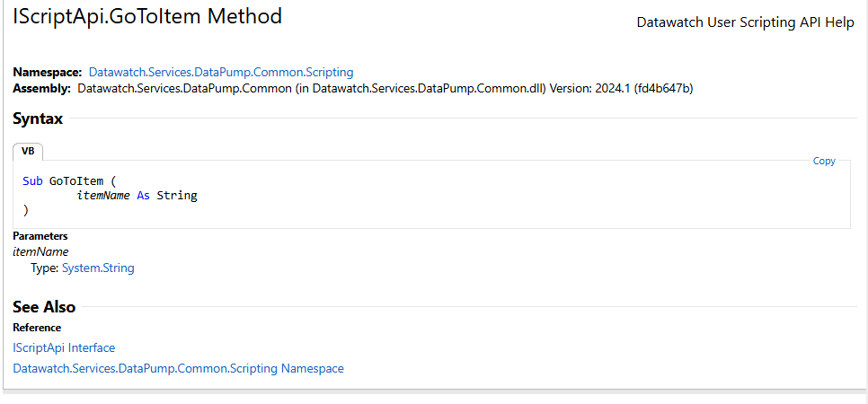Click the Syntax section heading
This screenshot has width=868, height=404.
[38, 119]
